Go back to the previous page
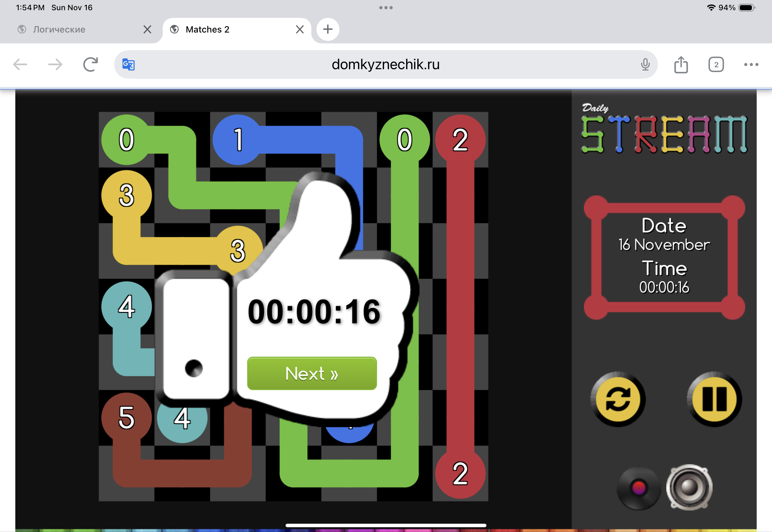The width and height of the screenshot is (772, 532). click(x=20, y=64)
